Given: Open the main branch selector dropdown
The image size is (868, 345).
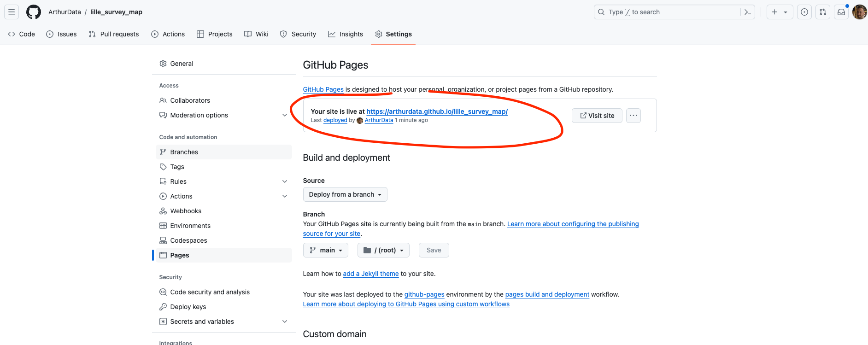Looking at the screenshot, I should (x=326, y=250).
